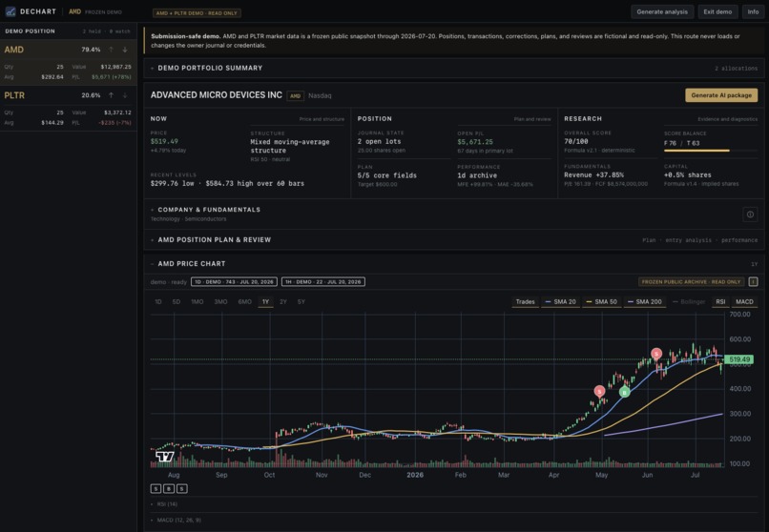
Task: Click '2 open lots' journal state
Action: 379,141
